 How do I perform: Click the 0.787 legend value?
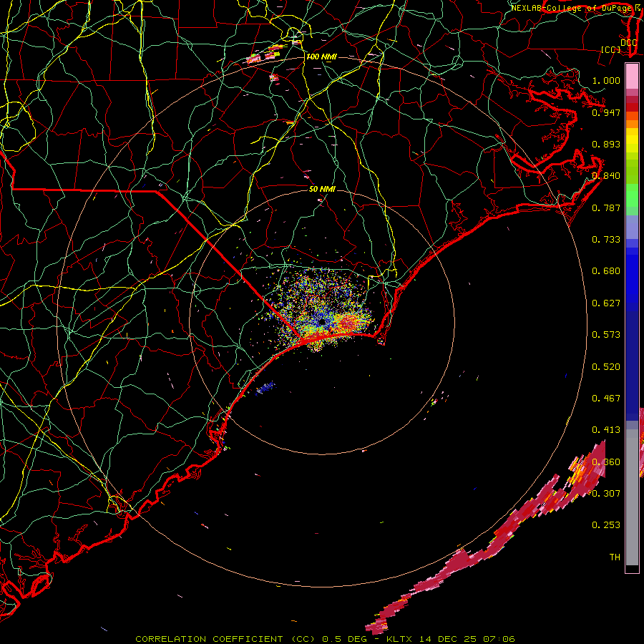pyautogui.click(x=606, y=208)
